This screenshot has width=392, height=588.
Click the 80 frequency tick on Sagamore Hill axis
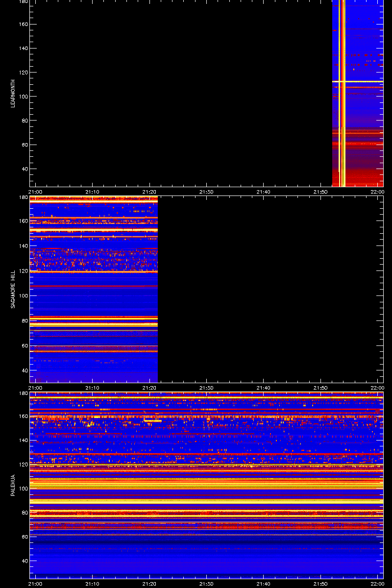click(24, 321)
